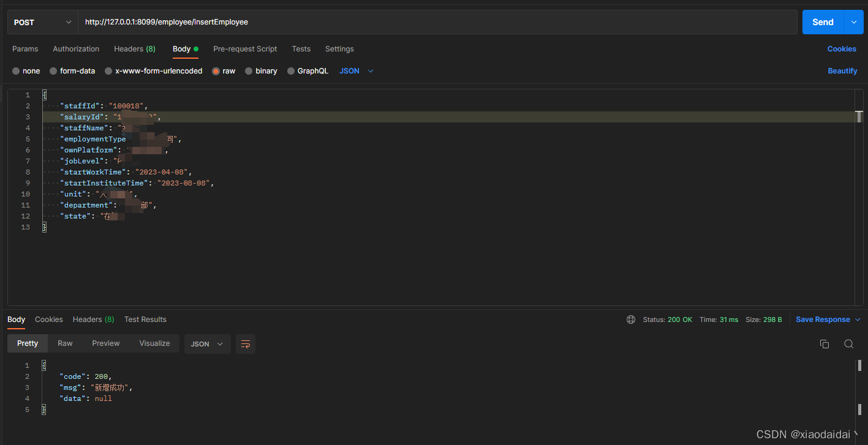Open search in response body
Viewport: 868px width, 445px height.
(848, 344)
